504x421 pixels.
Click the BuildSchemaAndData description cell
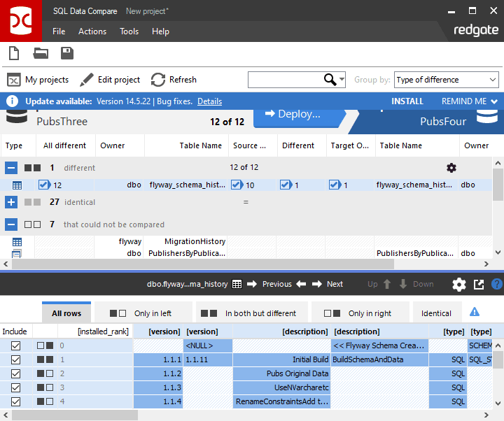(x=379, y=359)
